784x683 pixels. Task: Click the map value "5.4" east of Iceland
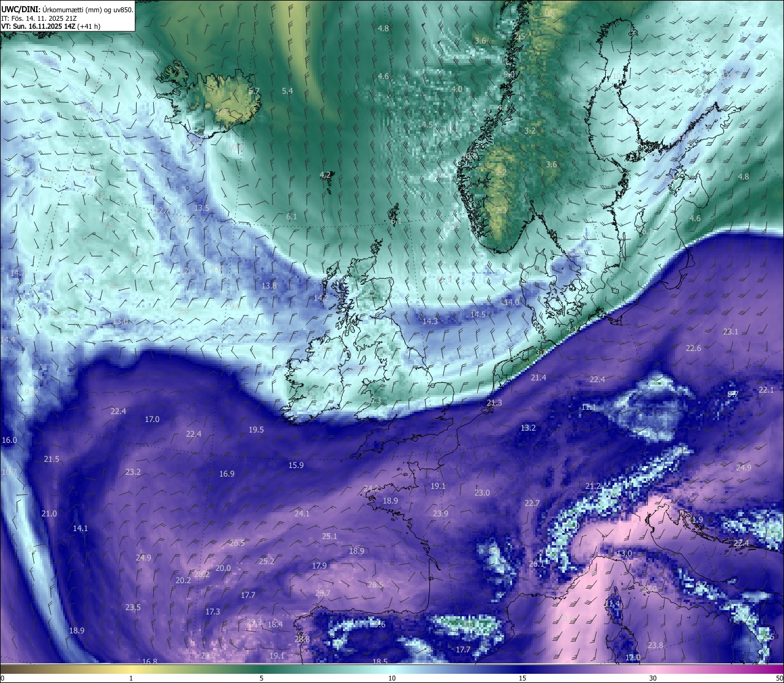[287, 91]
